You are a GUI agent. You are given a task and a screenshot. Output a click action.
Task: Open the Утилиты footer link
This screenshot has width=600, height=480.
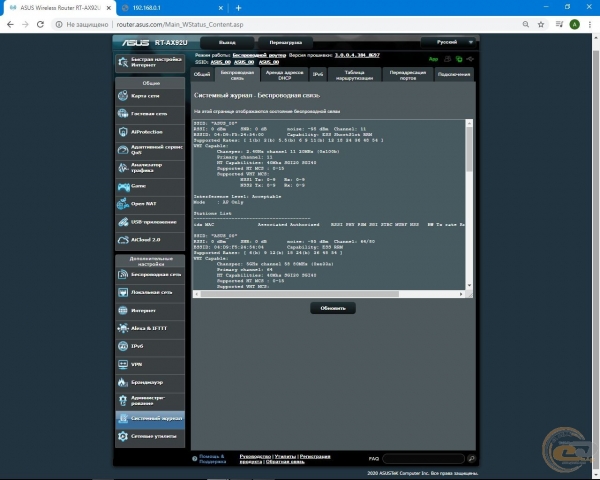tap(285, 456)
